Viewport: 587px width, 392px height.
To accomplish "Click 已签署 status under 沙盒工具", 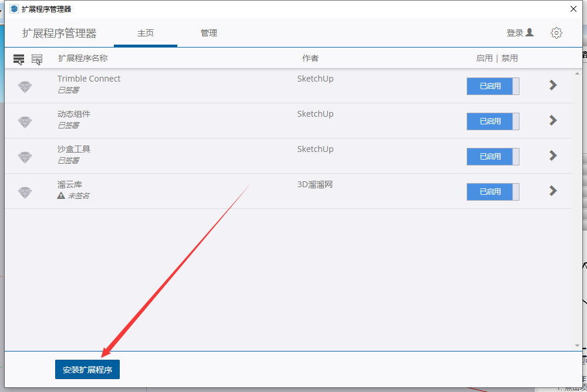I will [69, 160].
